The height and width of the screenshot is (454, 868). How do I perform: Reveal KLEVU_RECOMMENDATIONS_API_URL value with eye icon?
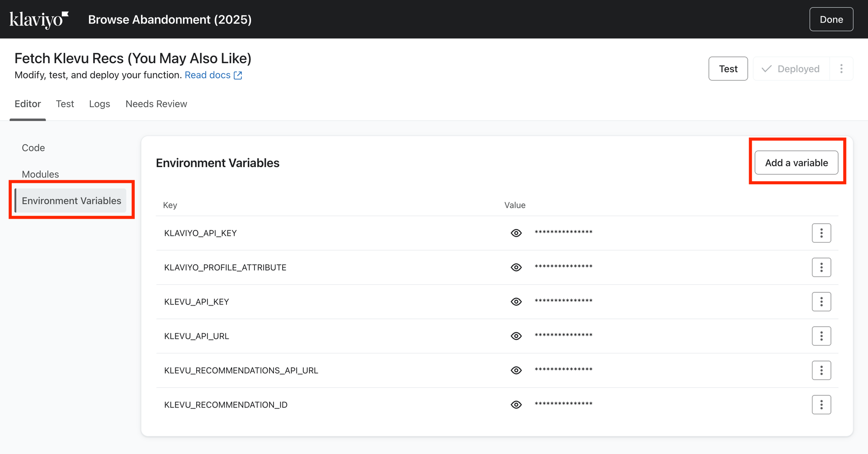[x=516, y=370]
